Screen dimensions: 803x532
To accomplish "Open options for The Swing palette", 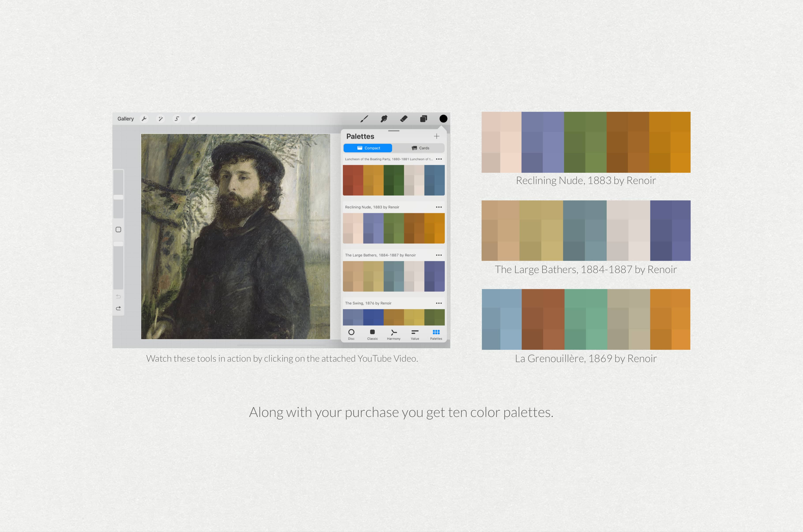I will pos(439,303).
